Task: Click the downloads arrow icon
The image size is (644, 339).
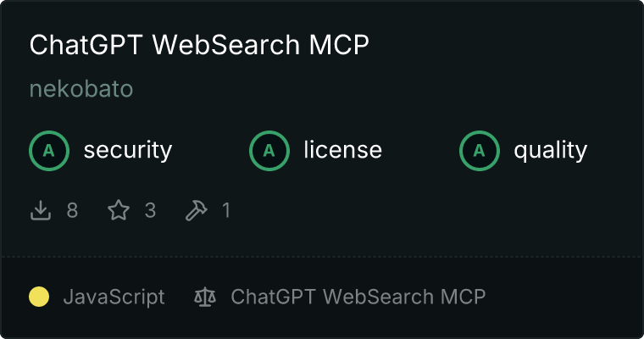Action: pos(41,210)
